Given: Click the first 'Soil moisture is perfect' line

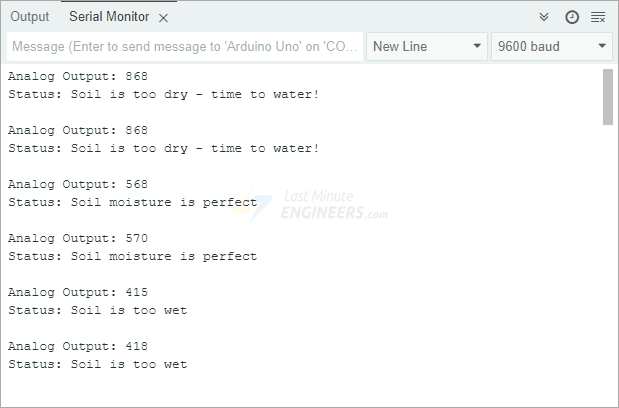Looking at the screenshot, I should (132, 202).
